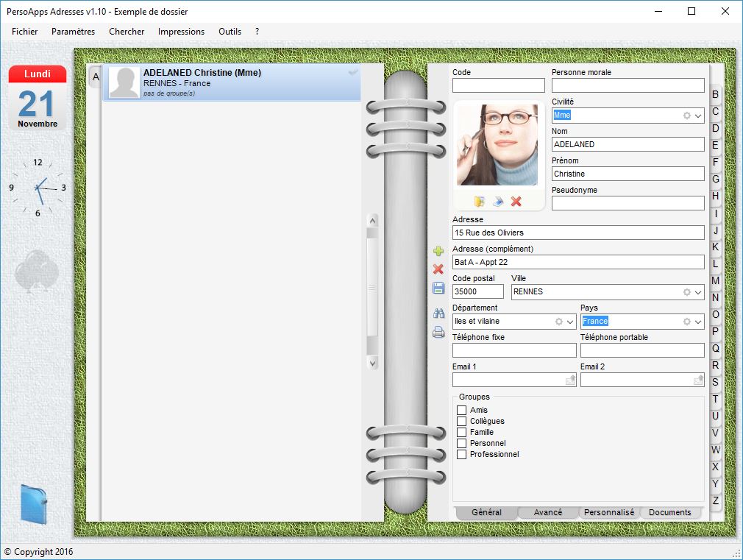Click the contact portrait photo
743x560 pixels.
[497, 145]
